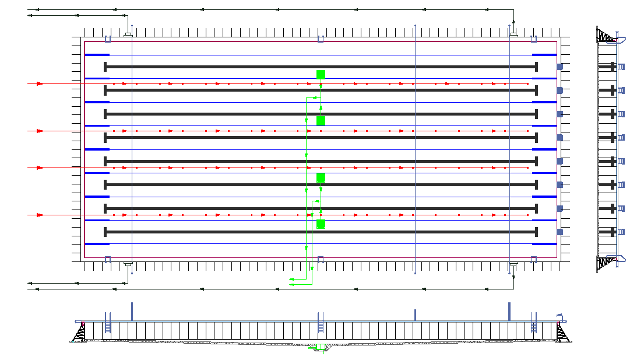Click the top-right pipe outlet fitting above pool
644x356 pixels.
click(513, 34)
